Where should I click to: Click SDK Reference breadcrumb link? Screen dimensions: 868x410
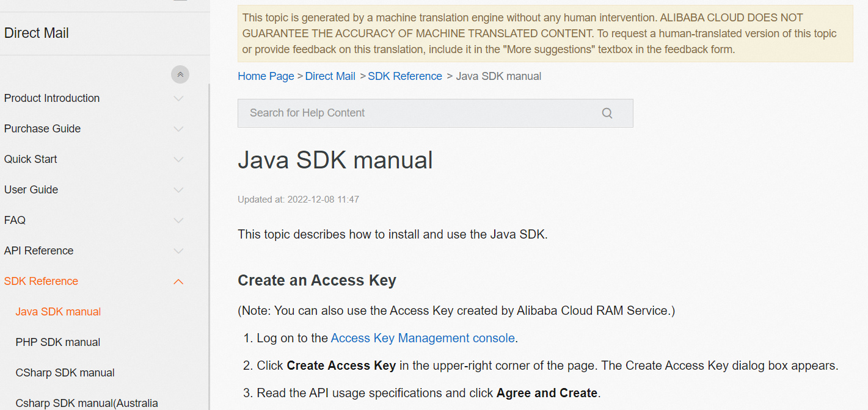click(x=404, y=76)
